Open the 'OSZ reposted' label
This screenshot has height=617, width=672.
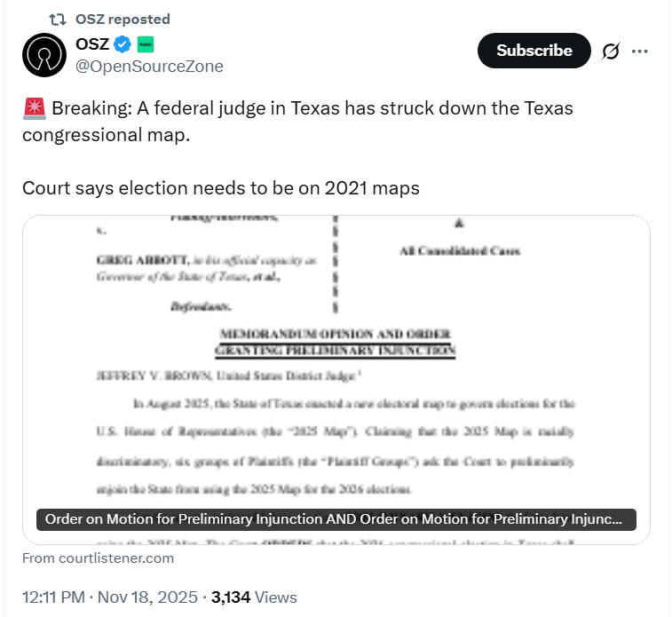[x=123, y=20]
